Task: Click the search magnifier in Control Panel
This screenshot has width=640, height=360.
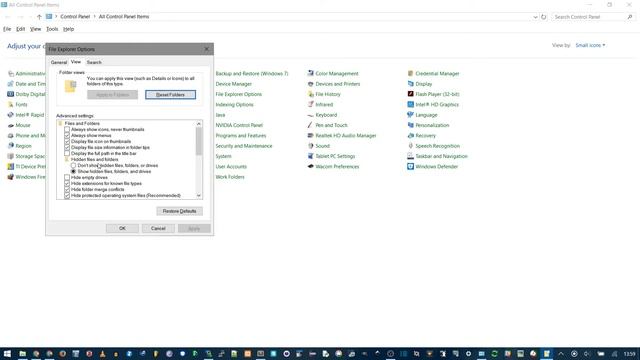Action: point(630,17)
